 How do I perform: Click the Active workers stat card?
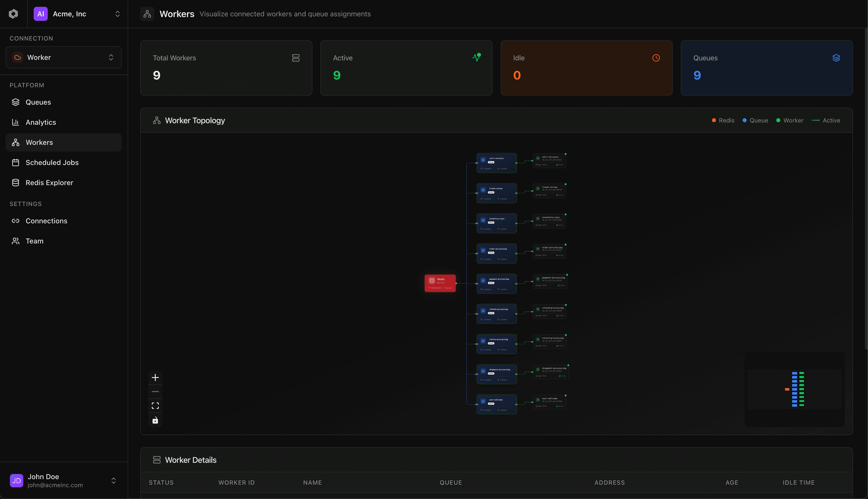406,68
